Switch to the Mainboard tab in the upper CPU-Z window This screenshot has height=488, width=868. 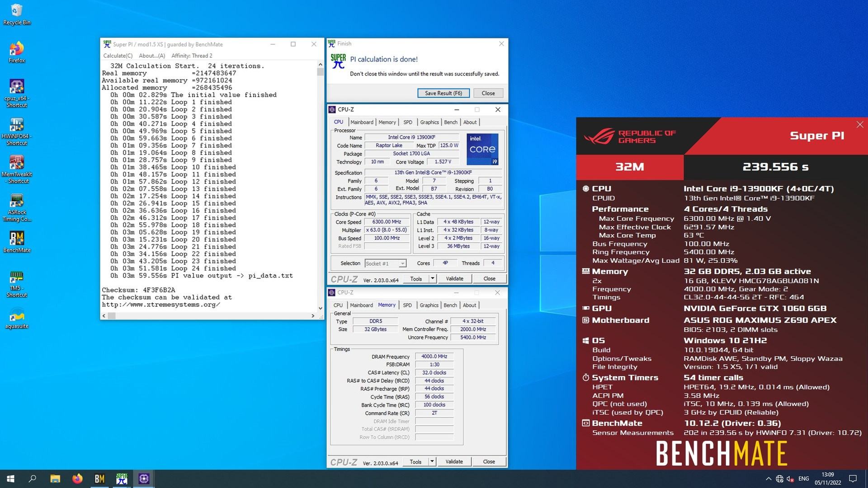pyautogui.click(x=362, y=122)
